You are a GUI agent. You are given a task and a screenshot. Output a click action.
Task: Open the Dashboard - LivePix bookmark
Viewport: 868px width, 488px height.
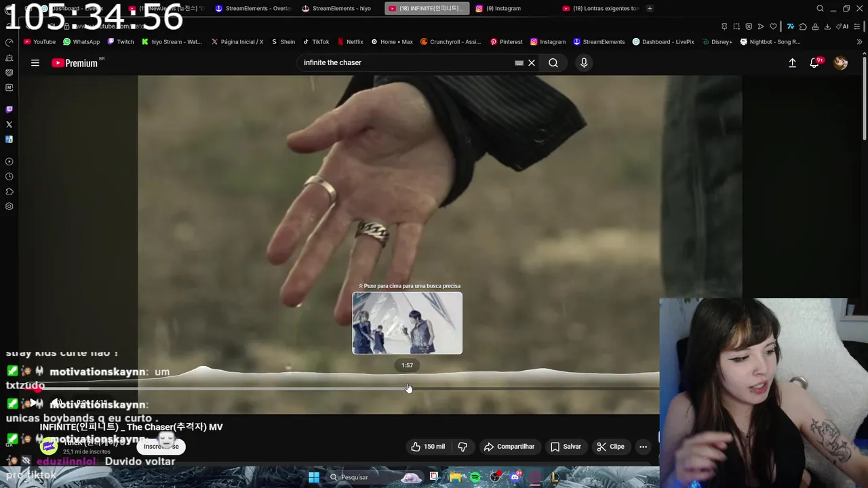tap(663, 42)
